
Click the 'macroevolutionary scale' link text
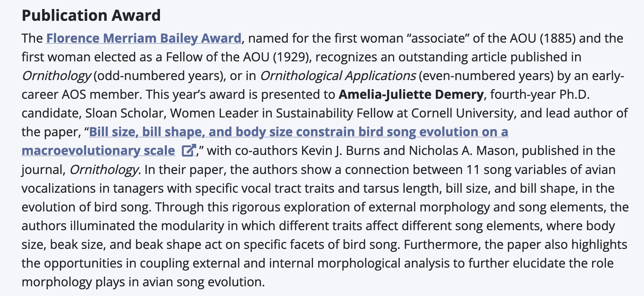pos(98,151)
